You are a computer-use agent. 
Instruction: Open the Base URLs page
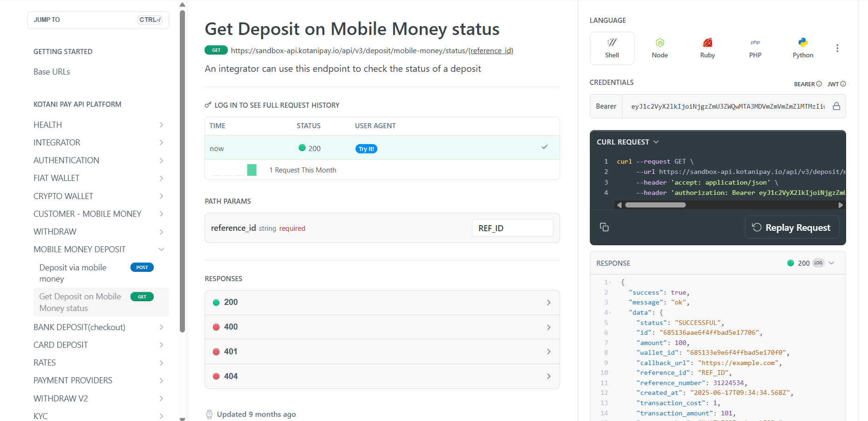[x=52, y=72]
